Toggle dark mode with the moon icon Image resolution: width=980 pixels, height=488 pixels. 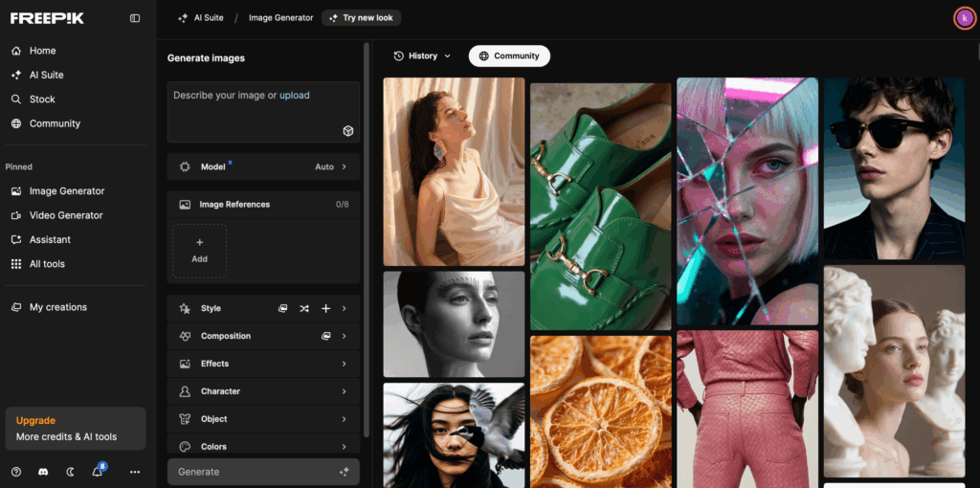[70, 472]
